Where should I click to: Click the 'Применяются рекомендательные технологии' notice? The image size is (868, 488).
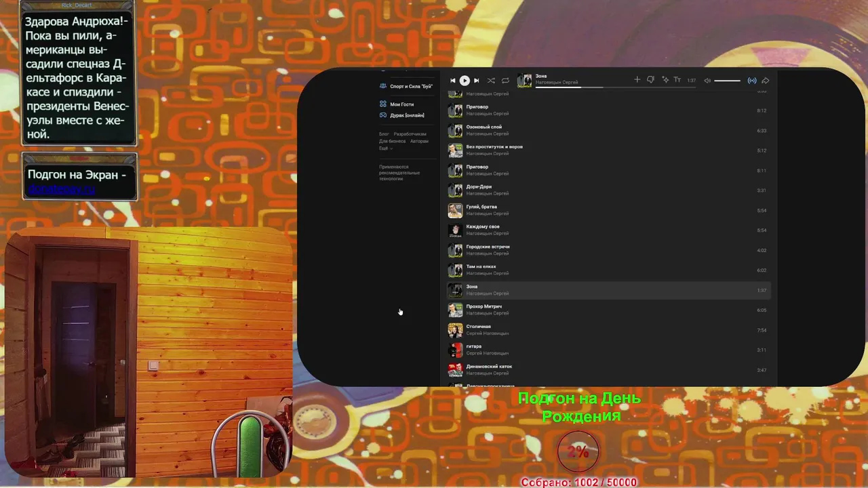click(x=399, y=173)
